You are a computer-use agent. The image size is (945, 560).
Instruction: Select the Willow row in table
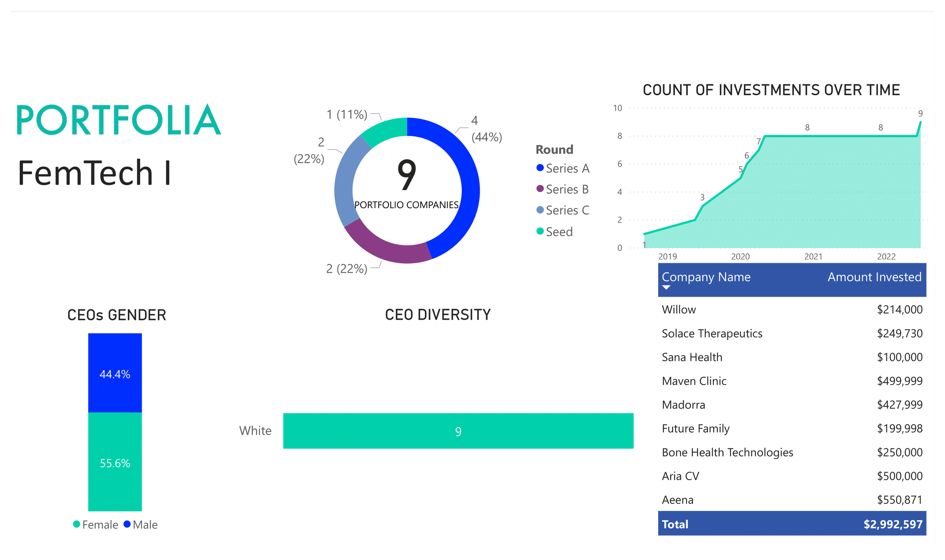pos(679,309)
